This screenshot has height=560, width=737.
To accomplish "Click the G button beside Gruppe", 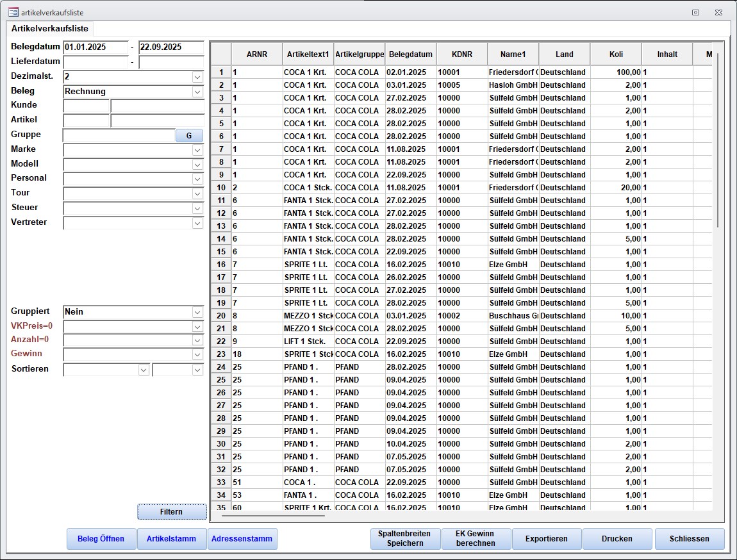I will point(189,135).
